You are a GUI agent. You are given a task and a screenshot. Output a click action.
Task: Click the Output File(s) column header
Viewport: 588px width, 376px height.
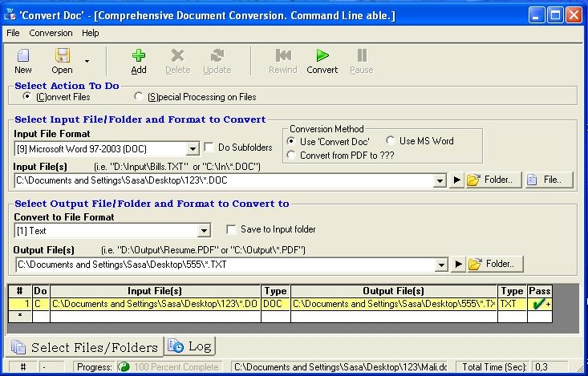[394, 291]
